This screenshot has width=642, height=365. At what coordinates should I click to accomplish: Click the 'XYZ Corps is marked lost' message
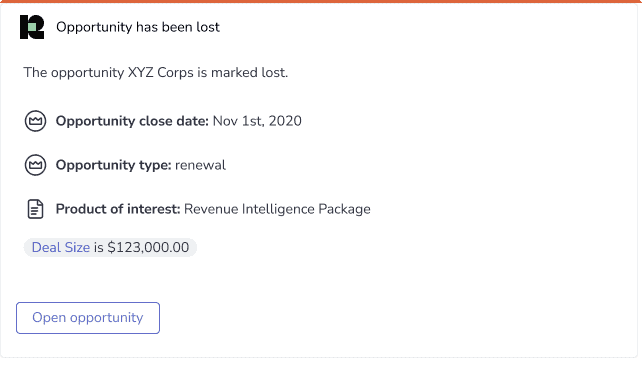[x=156, y=73]
